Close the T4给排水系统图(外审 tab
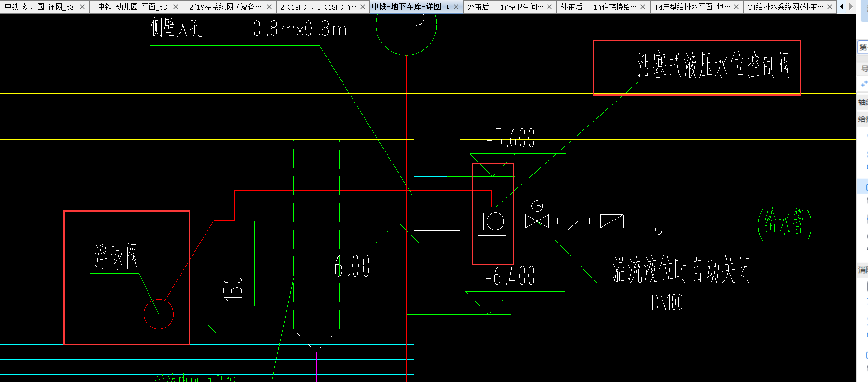 click(830, 7)
